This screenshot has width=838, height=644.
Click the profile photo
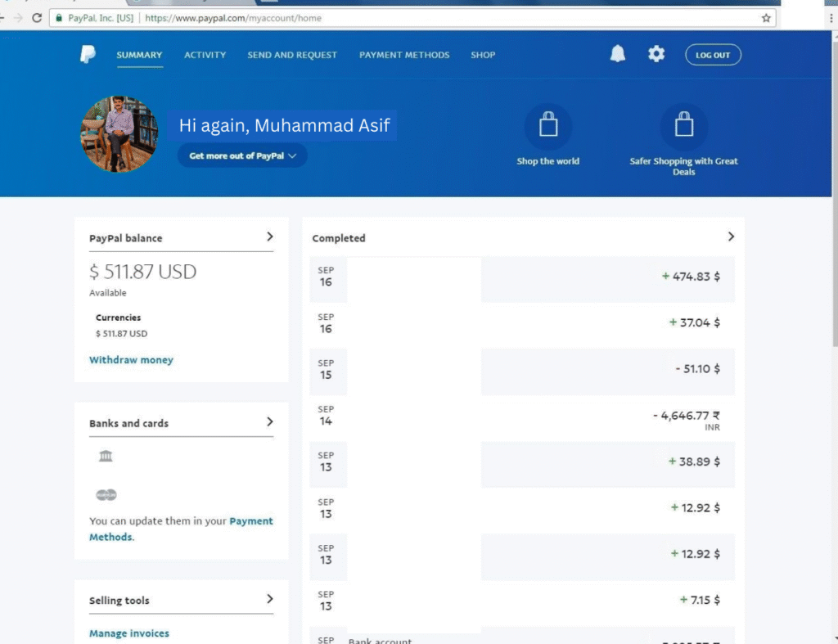[x=119, y=134]
